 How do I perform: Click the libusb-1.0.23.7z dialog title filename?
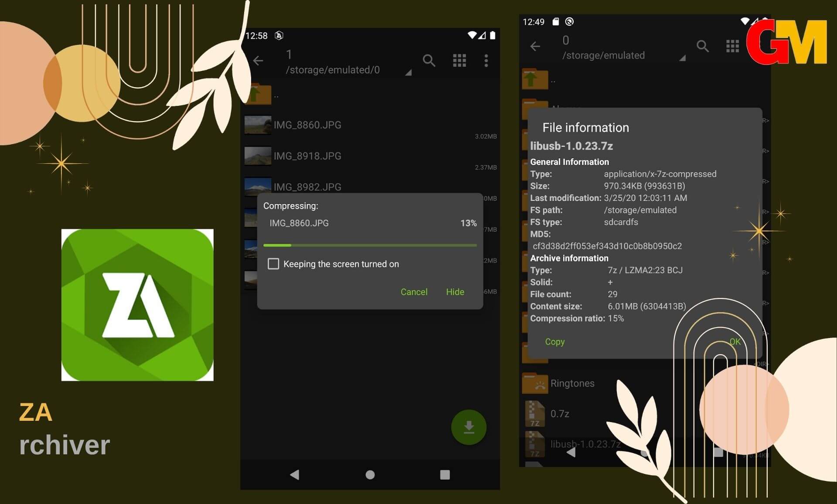click(572, 146)
